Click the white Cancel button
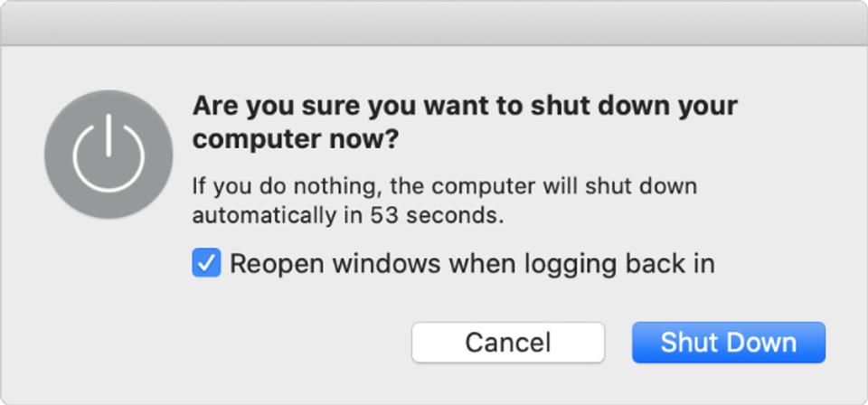The height and width of the screenshot is (405, 868). pyautogui.click(x=508, y=343)
